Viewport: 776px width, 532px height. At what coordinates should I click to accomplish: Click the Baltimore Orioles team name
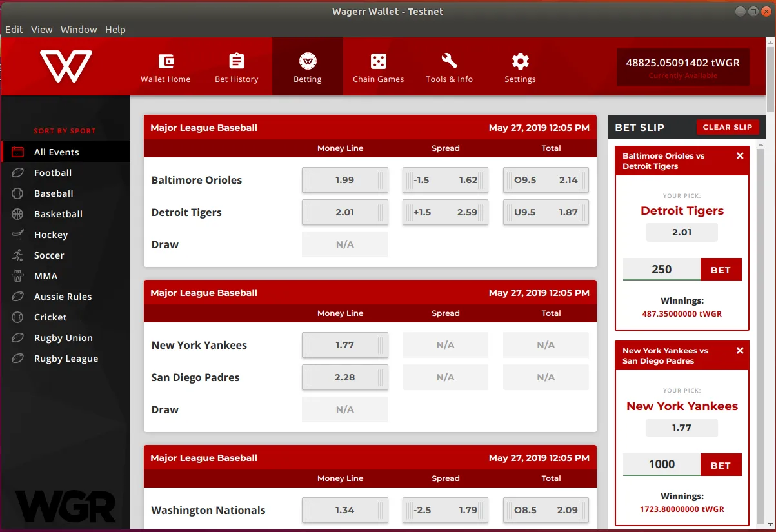coord(197,180)
